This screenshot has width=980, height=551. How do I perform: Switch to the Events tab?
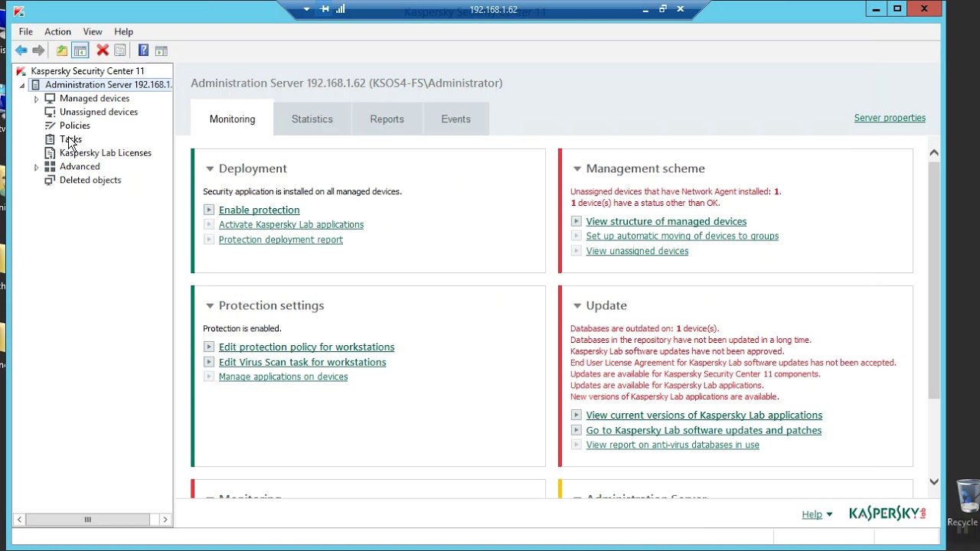[456, 119]
